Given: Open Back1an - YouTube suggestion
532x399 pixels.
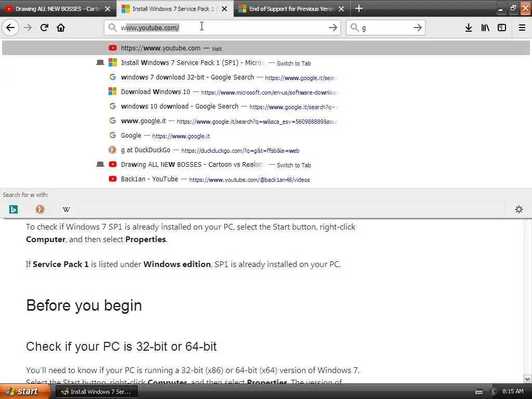Looking at the screenshot, I should [x=266, y=179].
